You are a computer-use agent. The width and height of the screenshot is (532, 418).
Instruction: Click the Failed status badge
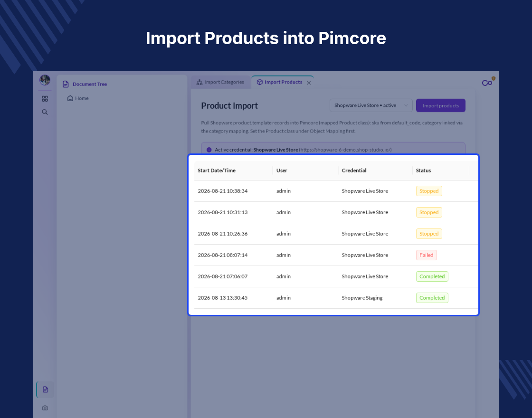pyautogui.click(x=427, y=255)
